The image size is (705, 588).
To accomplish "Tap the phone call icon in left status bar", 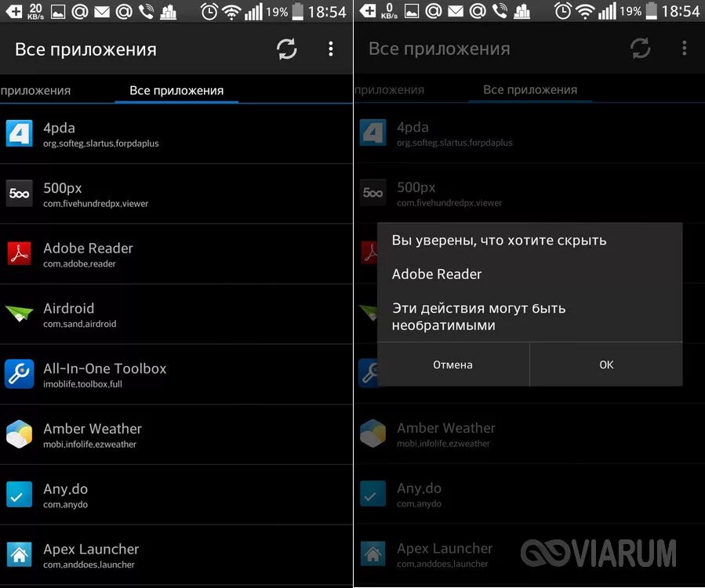I will (x=146, y=12).
